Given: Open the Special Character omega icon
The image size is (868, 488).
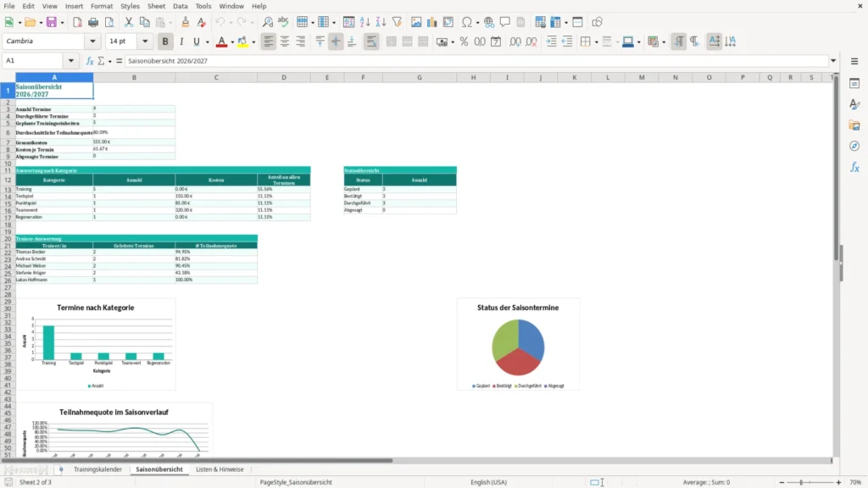Looking at the screenshot, I should point(467,22).
